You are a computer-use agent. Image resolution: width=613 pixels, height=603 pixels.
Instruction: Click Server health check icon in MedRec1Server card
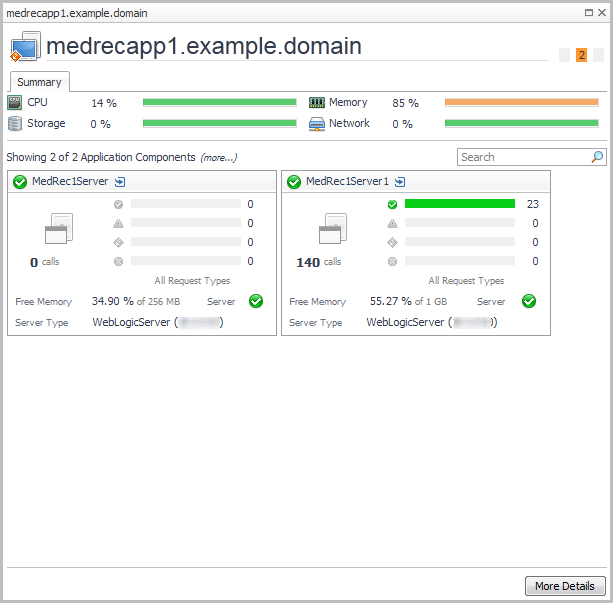click(x=256, y=301)
